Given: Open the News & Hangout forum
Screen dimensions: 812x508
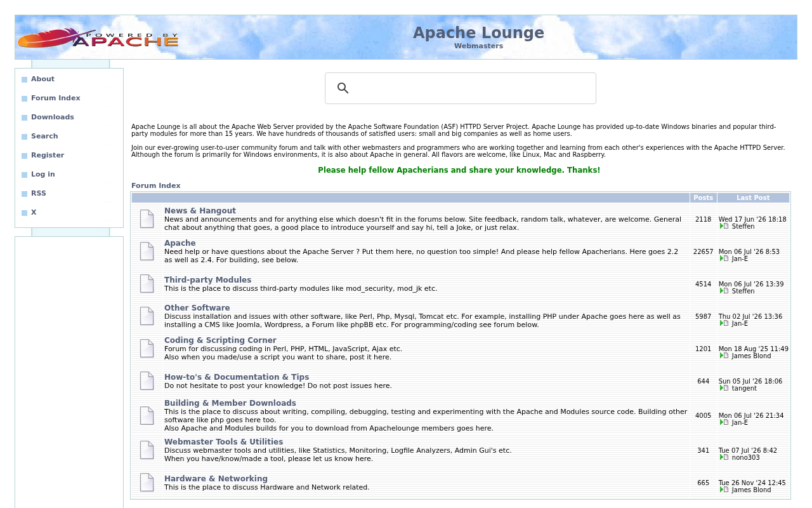Looking at the screenshot, I should click(x=200, y=211).
